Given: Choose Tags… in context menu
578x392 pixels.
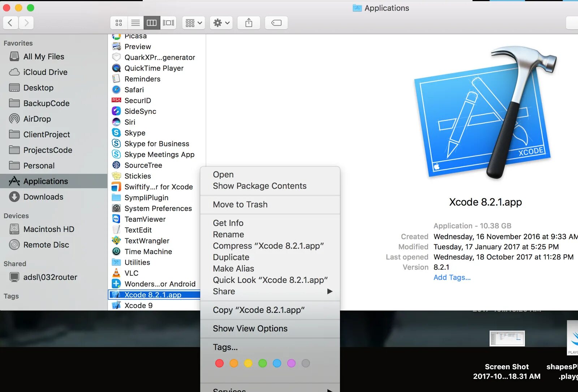Looking at the screenshot, I should click(x=270, y=347).
